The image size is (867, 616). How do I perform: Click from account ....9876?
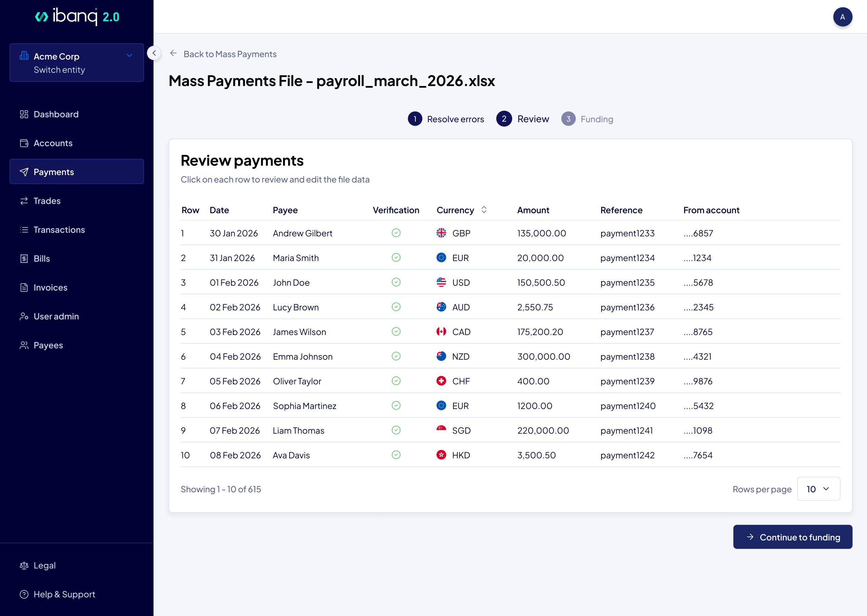pos(698,381)
